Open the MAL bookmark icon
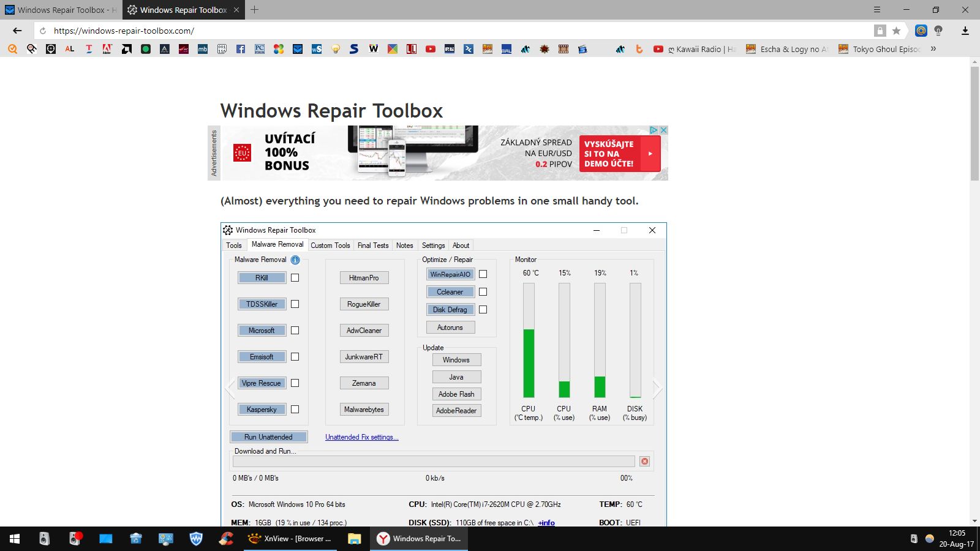Viewport: 980px width, 551px height. click(507, 49)
